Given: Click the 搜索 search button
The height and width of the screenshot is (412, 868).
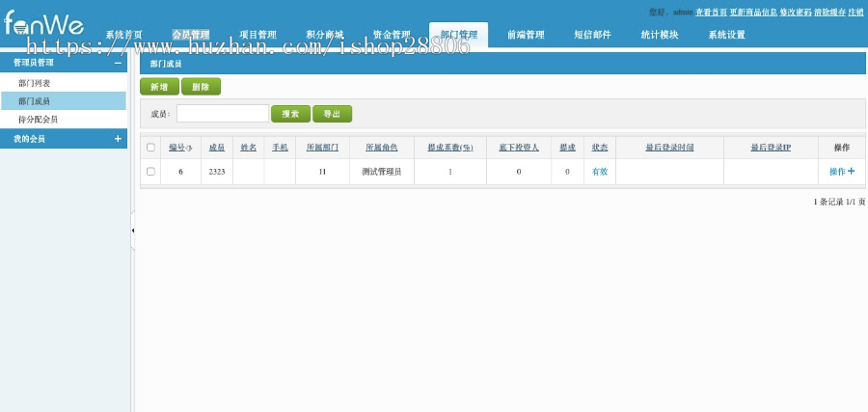Looking at the screenshot, I should [x=290, y=114].
